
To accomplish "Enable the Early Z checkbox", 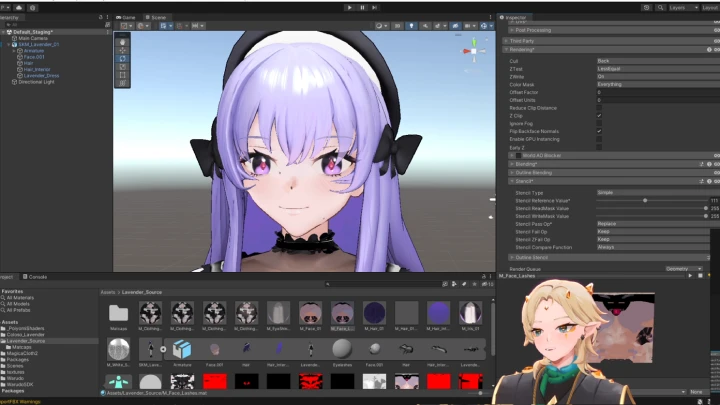I will tap(599, 147).
